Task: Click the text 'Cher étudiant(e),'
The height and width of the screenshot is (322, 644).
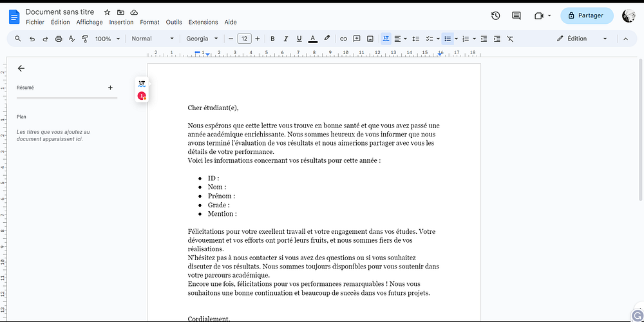Action: [x=213, y=108]
